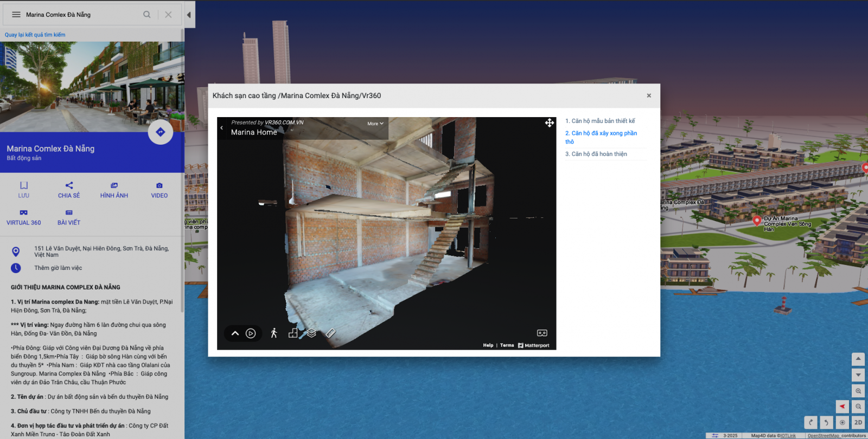Open the hamburger menu in search bar
Image resolution: width=868 pixels, height=439 pixels.
click(x=16, y=15)
